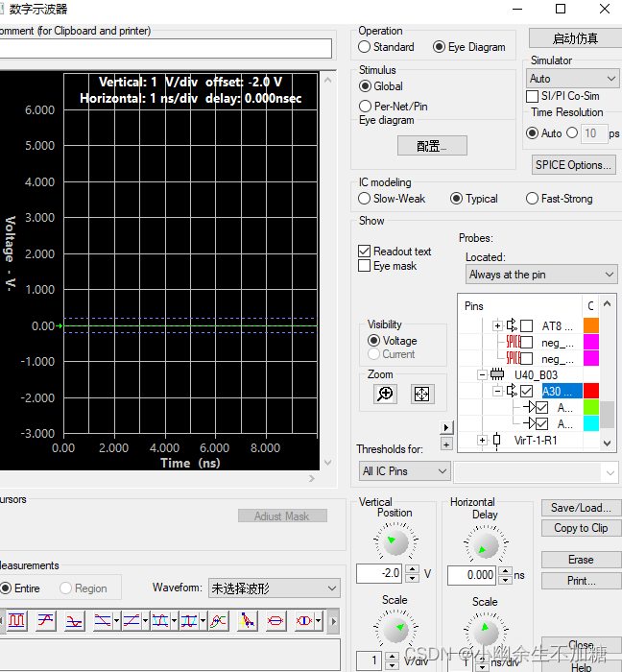Open SPICE Options dialog

(574, 165)
